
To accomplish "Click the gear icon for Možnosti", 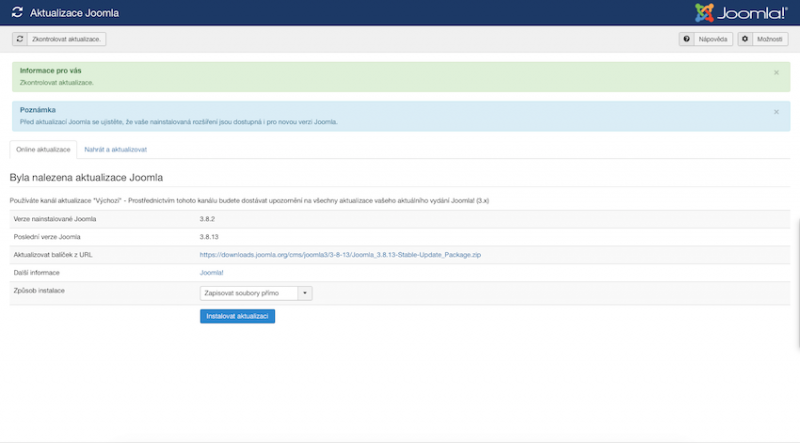I will point(745,39).
